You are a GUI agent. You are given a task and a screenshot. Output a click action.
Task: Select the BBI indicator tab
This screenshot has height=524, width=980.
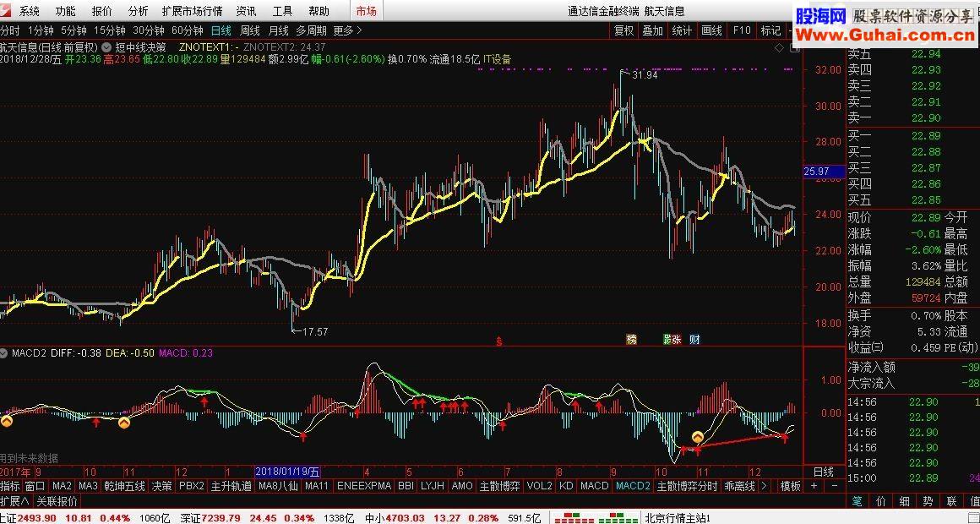click(x=406, y=486)
